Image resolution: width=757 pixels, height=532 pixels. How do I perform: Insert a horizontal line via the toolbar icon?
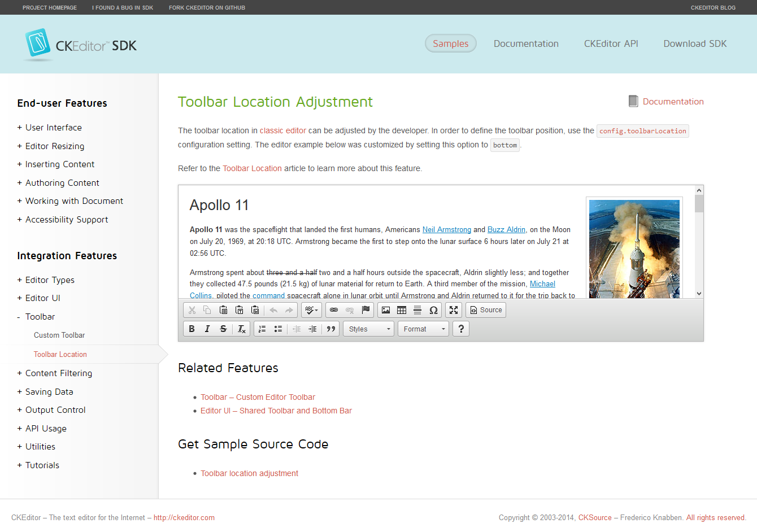pos(417,309)
